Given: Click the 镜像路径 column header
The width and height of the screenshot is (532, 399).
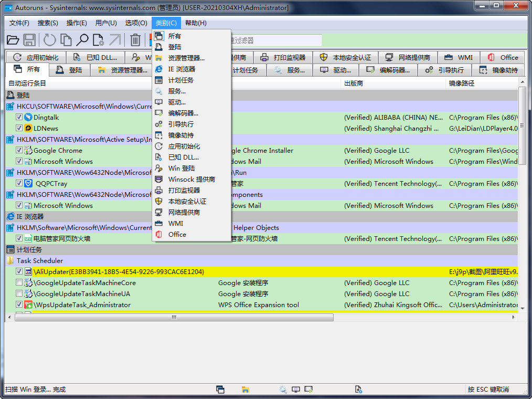Looking at the screenshot, I should 482,83.
